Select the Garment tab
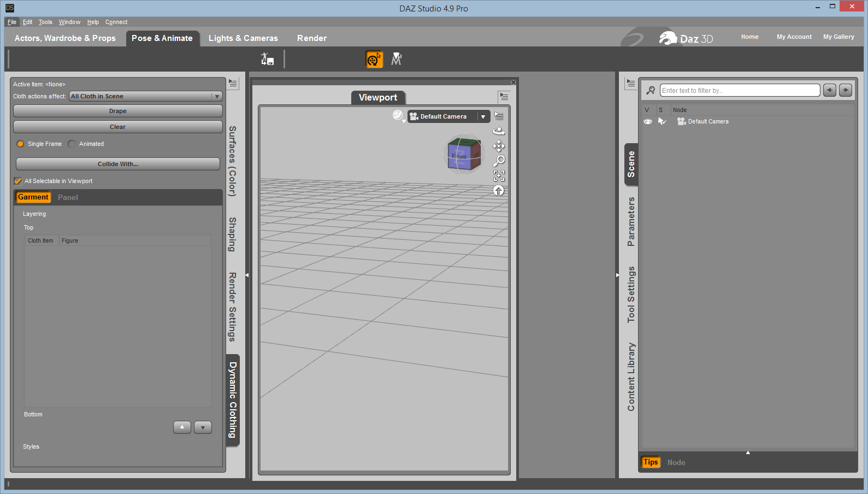The height and width of the screenshot is (494, 868). (x=33, y=197)
